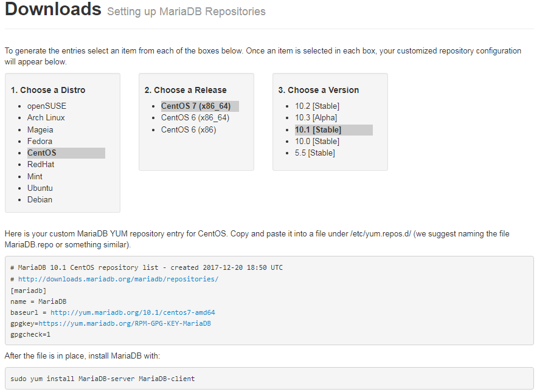The image size is (548, 392).
Task: Choose version 10.3 [Alpha]
Action: [x=316, y=117]
